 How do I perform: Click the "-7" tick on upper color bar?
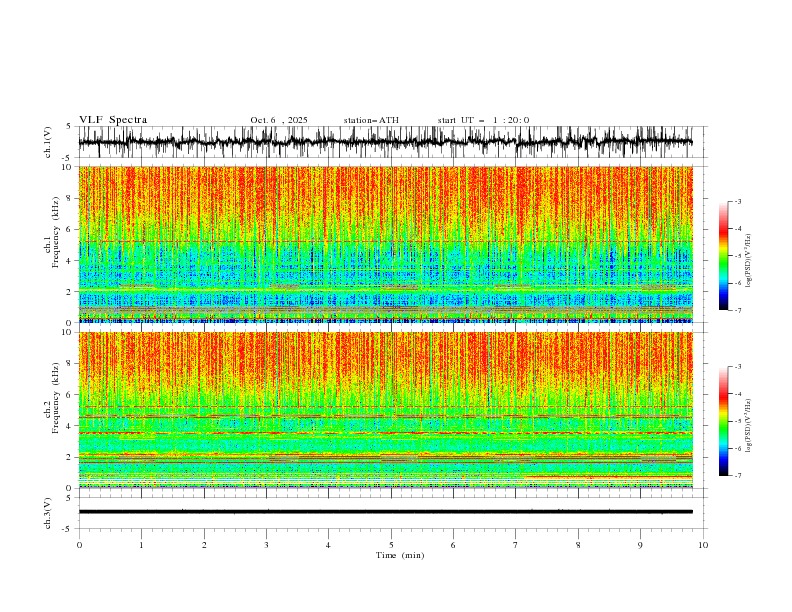(737, 310)
